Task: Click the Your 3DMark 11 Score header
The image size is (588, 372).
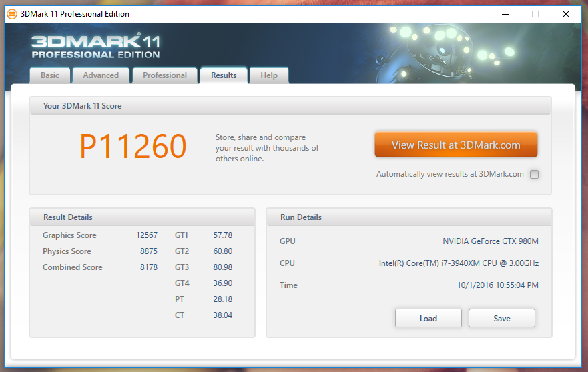Action: (x=290, y=106)
